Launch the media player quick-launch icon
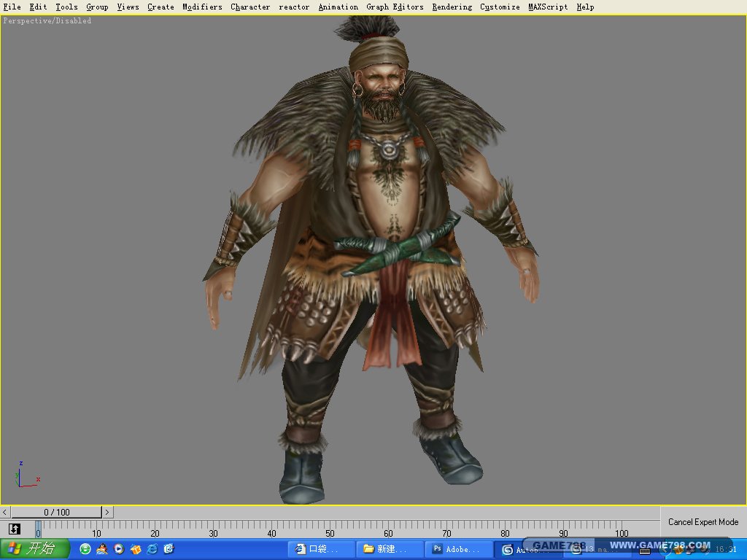Image resolution: width=747 pixels, height=560 pixels. (x=119, y=549)
